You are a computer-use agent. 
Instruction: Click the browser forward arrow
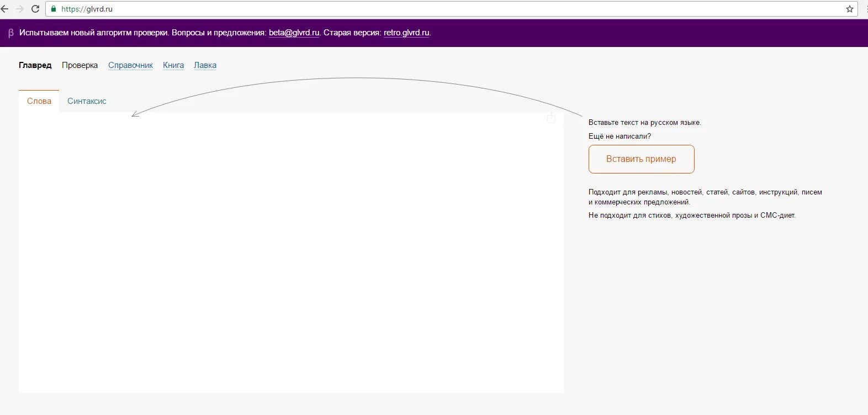tap(20, 9)
